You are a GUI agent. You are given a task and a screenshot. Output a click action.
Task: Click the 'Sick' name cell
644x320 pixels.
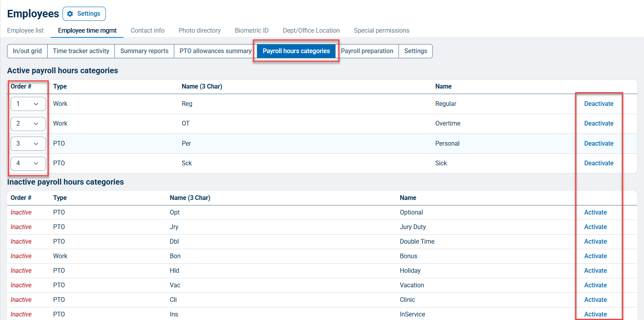(x=441, y=163)
